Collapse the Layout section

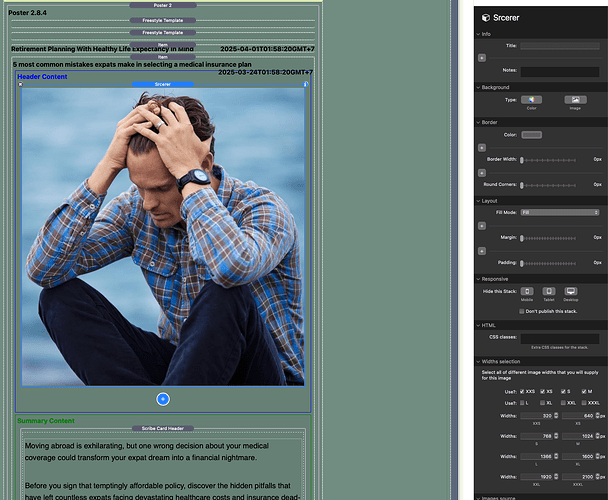(x=478, y=201)
